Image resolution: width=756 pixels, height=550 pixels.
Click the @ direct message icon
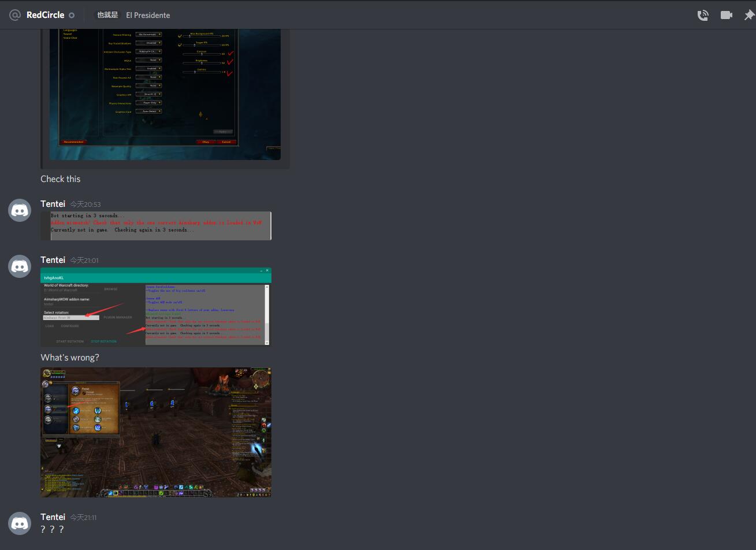click(x=15, y=15)
